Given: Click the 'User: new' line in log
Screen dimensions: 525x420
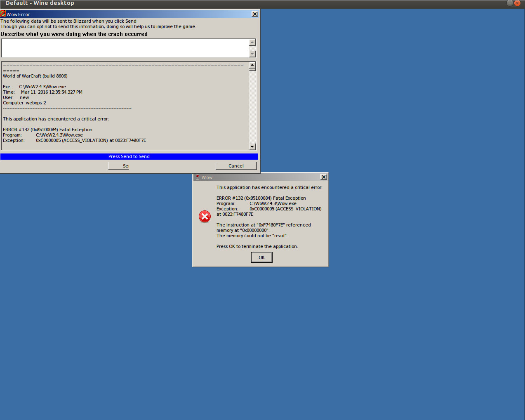Looking at the screenshot, I should click(16, 97).
